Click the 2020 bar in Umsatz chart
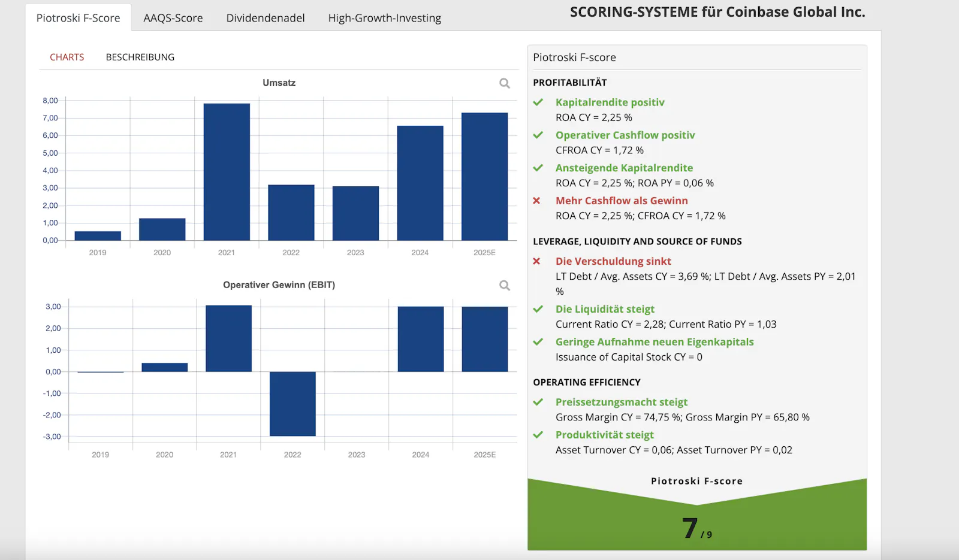959x560 pixels. [x=162, y=229]
